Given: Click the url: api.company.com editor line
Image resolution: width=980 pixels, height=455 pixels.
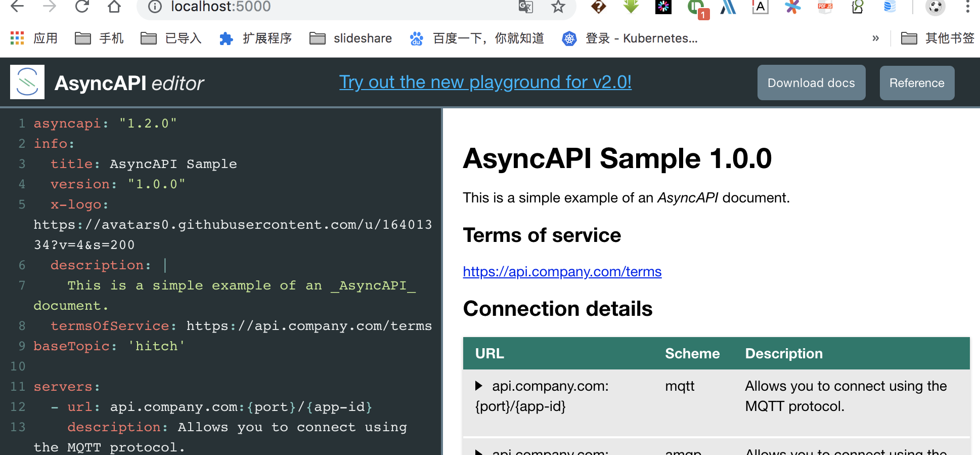Looking at the screenshot, I should [x=212, y=407].
